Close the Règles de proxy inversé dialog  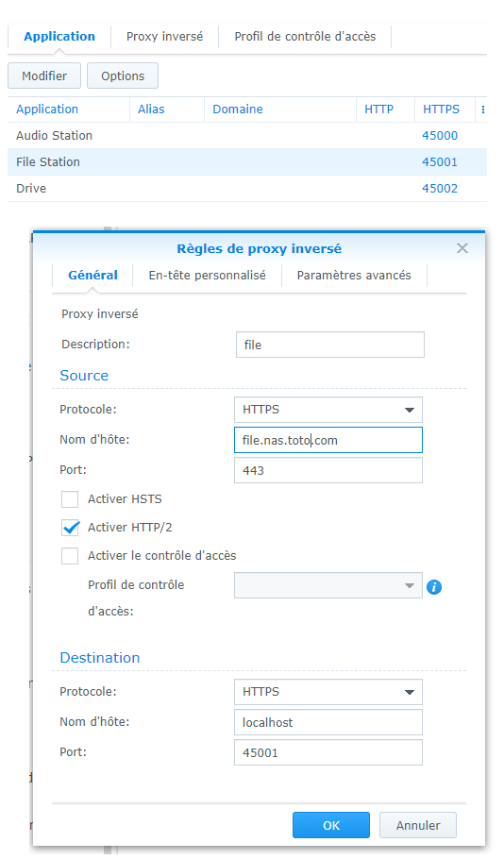click(x=462, y=248)
